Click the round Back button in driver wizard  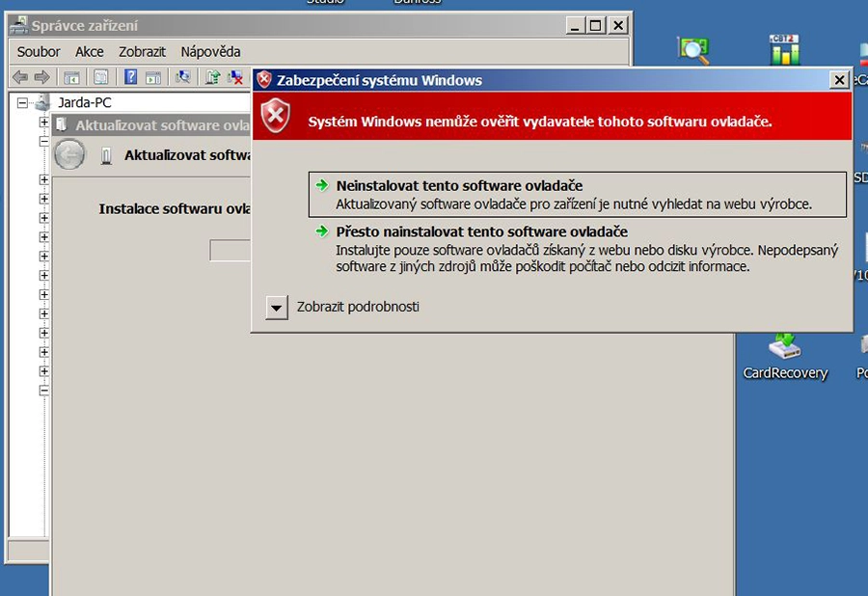(69, 154)
